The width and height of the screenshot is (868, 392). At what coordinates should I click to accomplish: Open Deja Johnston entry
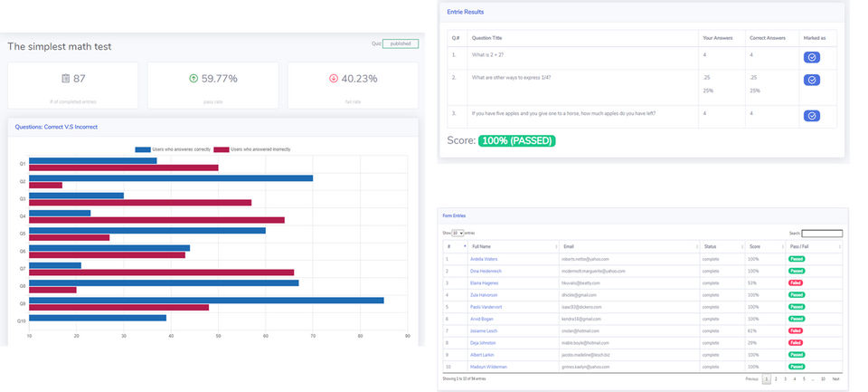[483, 343]
